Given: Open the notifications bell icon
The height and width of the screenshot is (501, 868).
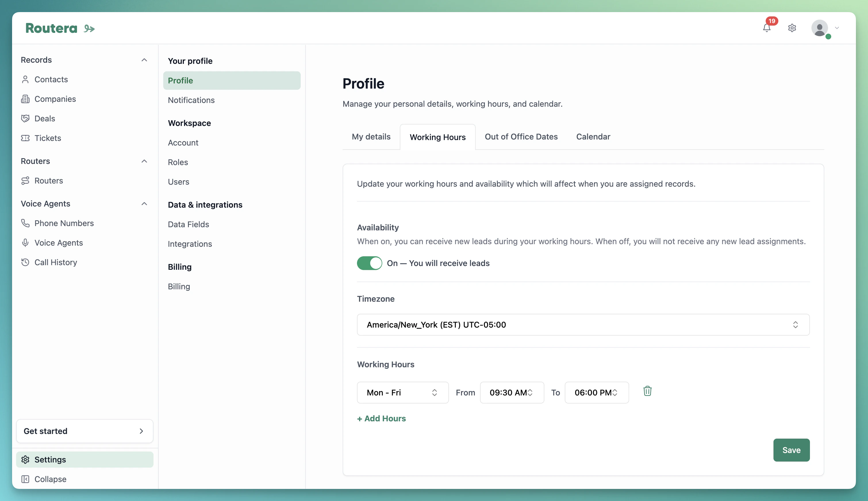Looking at the screenshot, I should pos(766,28).
